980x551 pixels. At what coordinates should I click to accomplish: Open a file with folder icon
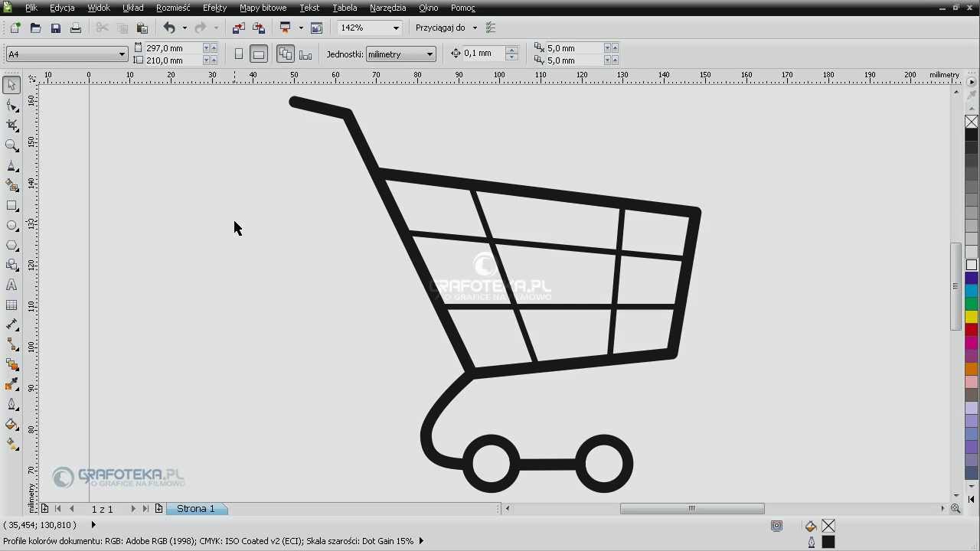point(35,28)
